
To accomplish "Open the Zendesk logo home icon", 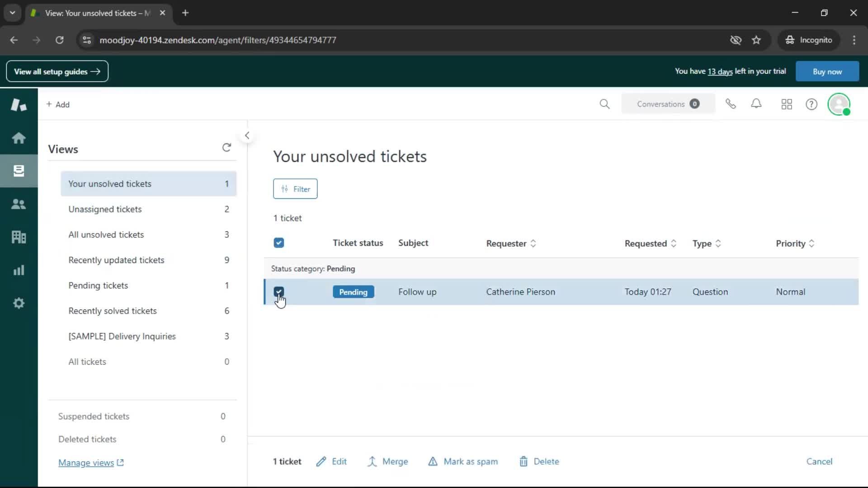I will (x=19, y=105).
